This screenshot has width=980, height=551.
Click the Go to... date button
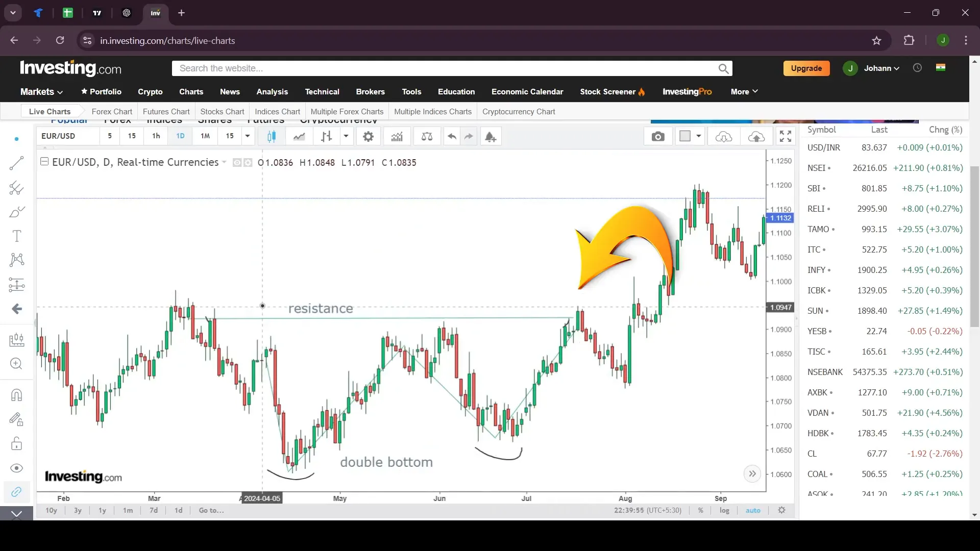(x=211, y=511)
